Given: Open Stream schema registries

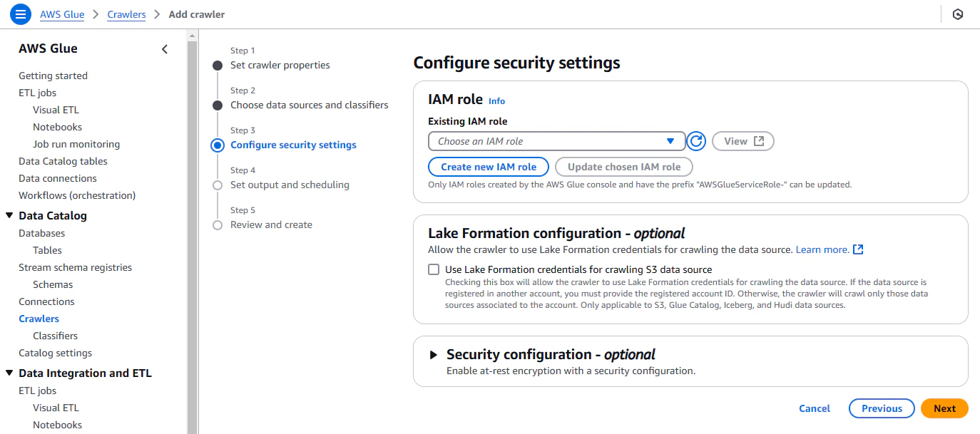Looking at the screenshot, I should coord(75,267).
